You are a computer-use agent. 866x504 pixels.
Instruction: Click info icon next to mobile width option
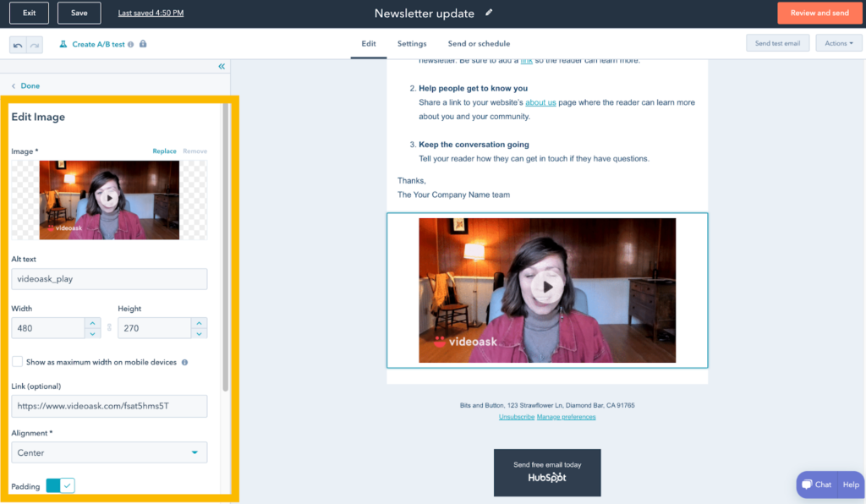pos(184,363)
